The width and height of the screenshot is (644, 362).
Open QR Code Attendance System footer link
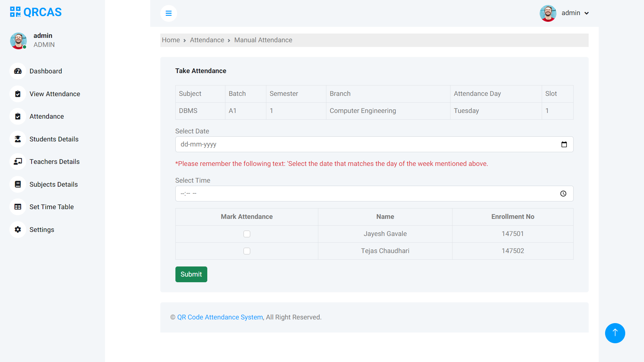(220, 317)
